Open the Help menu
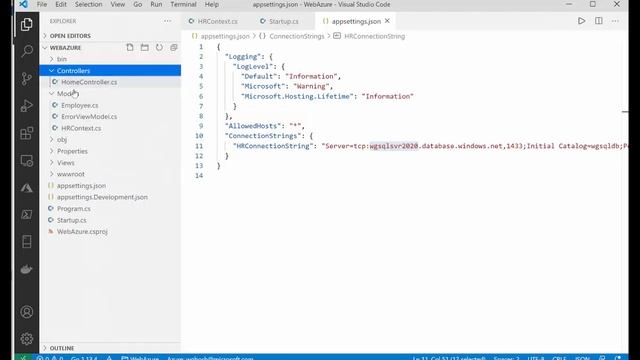640x360 pixels. click(211, 4)
